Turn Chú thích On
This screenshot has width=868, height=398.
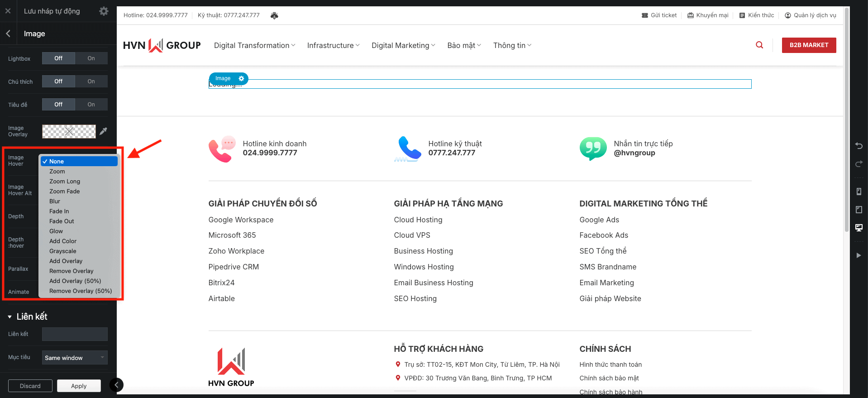point(91,82)
